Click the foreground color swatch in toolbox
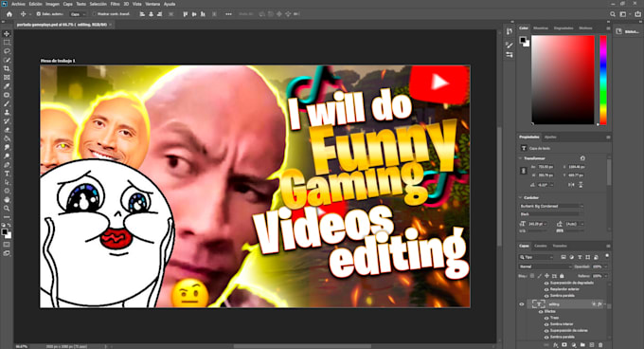The height and width of the screenshot is (349, 644). pos(5,232)
